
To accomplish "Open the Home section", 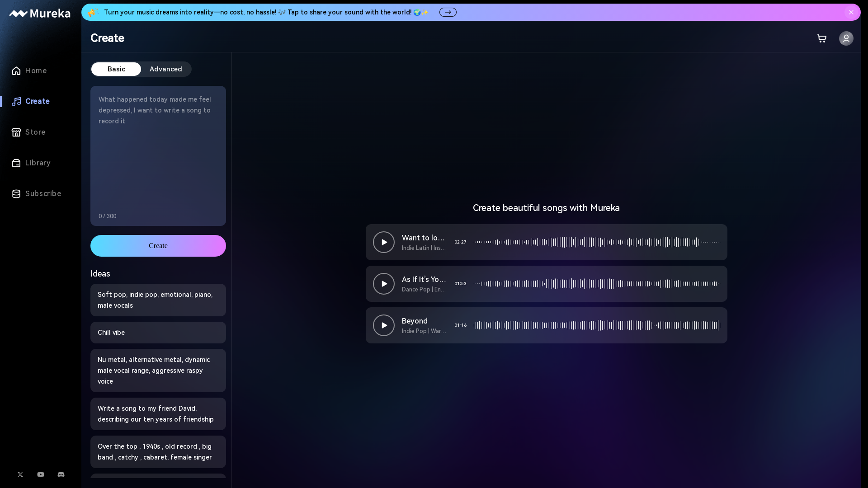I will [36, 70].
